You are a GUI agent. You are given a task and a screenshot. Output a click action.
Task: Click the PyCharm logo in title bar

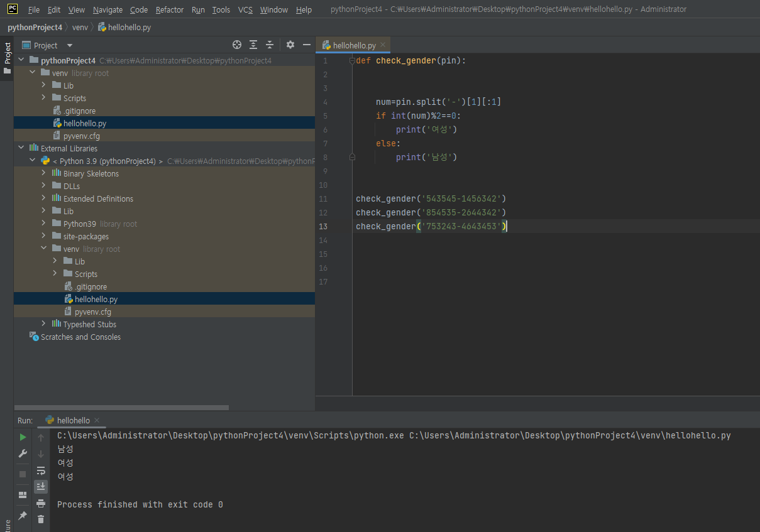pos(13,9)
